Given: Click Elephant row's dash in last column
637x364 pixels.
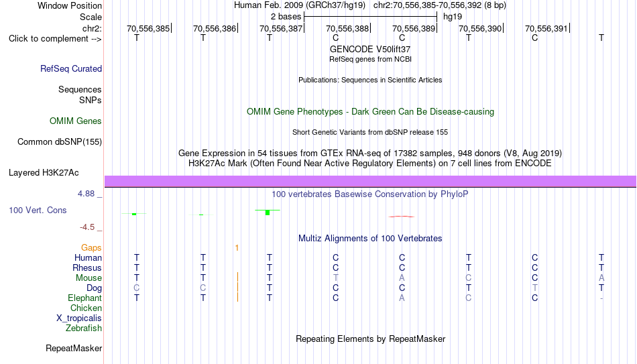Looking at the screenshot, I should [x=601, y=298].
